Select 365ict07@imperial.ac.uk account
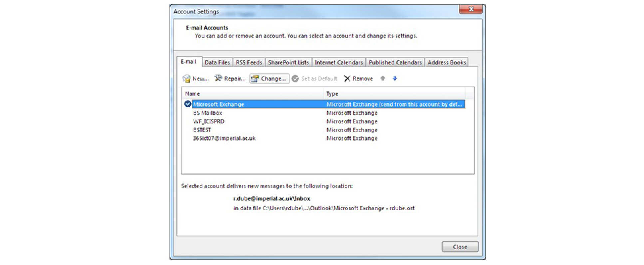 (x=224, y=138)
